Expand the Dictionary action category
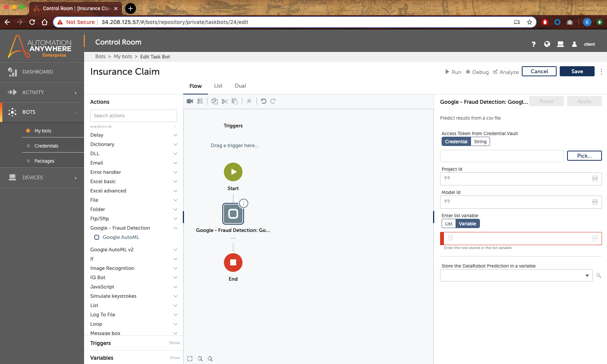607x364 pixels. coord(175,144)
